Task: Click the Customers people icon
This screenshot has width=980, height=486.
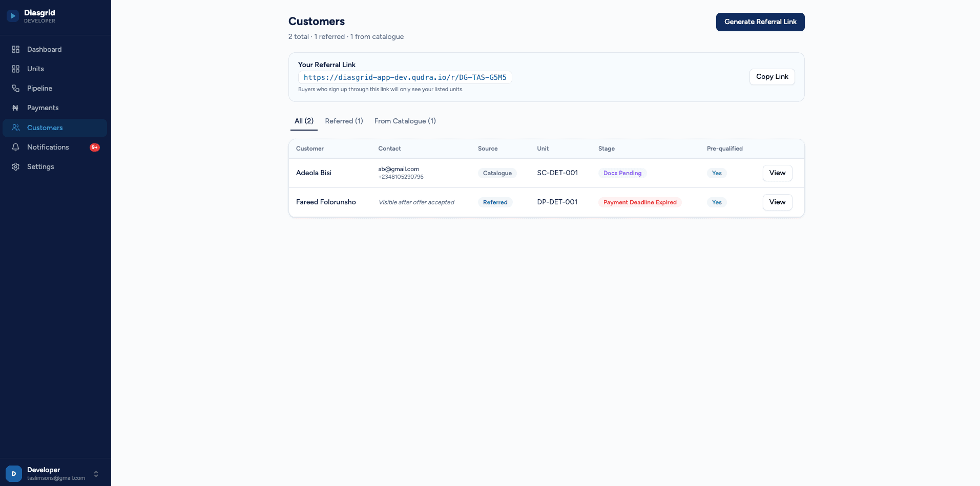Action: [x=16, y=128]
